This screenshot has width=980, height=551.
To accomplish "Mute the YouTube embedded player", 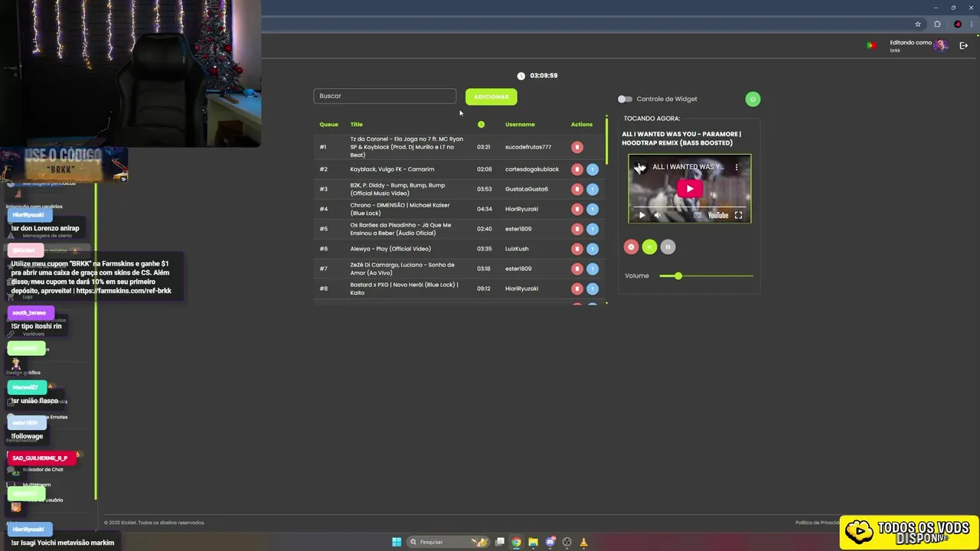I will coord(657,215).
